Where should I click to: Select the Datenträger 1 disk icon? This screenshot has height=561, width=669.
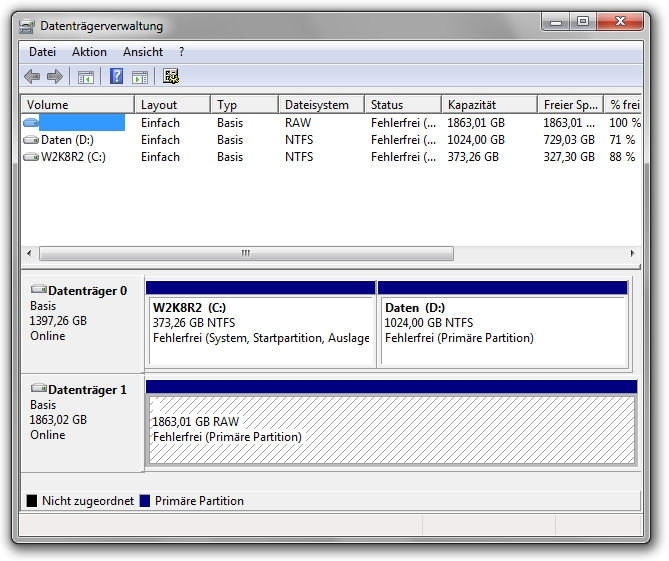(39, 389)
